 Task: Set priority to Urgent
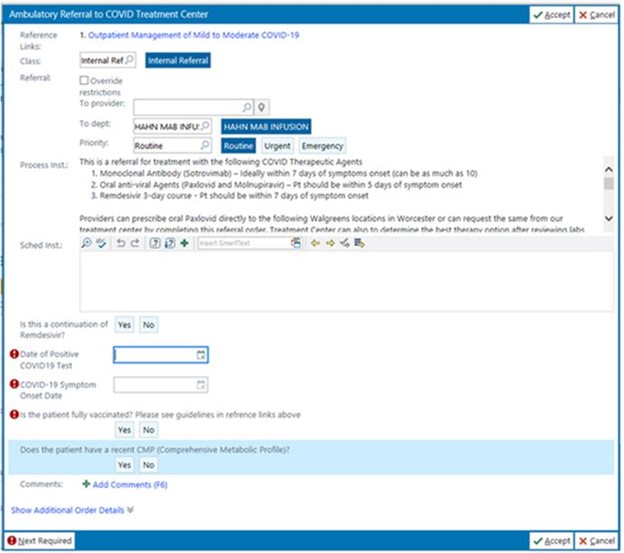[x=277, y=146]
